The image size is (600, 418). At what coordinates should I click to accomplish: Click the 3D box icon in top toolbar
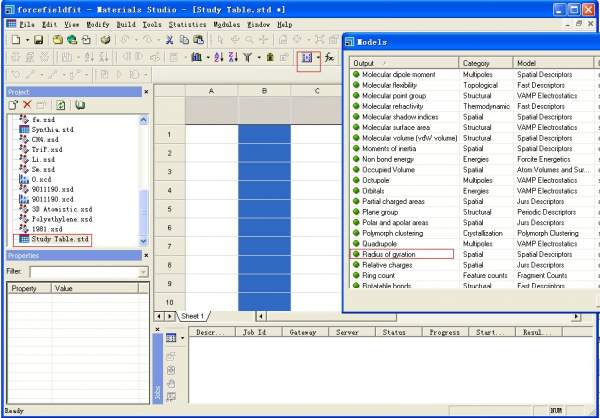pyautogui.click(x=105, y=40)
